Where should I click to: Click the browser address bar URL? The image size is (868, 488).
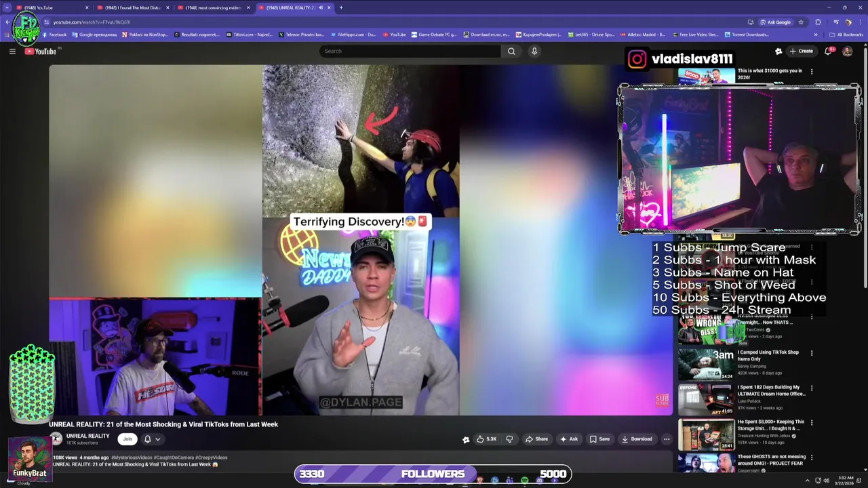(92, 22)
